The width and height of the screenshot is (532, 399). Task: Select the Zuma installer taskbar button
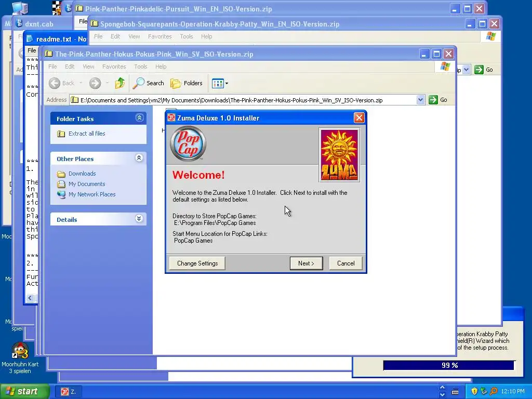(69, 392)
